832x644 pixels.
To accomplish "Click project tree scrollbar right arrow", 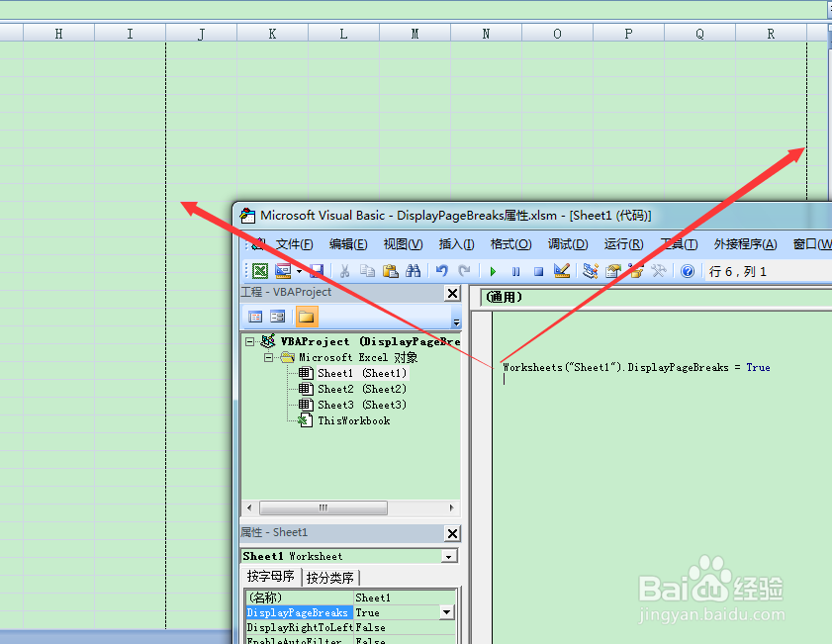I will point(451,507).
